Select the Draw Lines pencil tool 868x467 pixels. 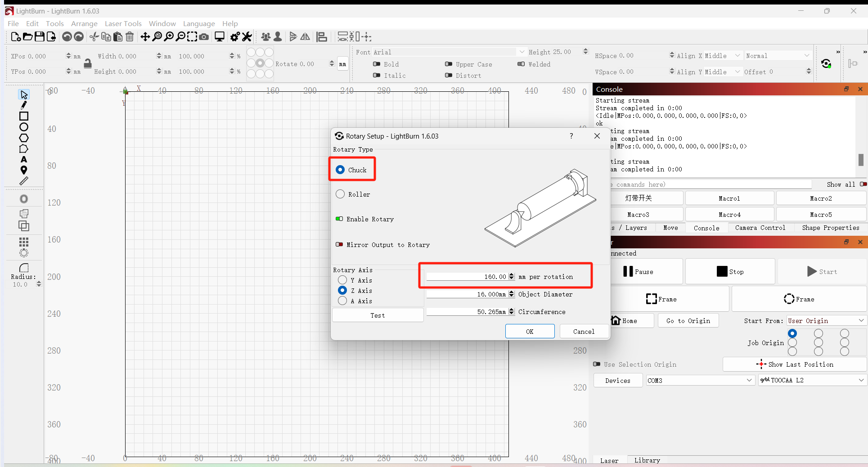[x=24, y=105]
